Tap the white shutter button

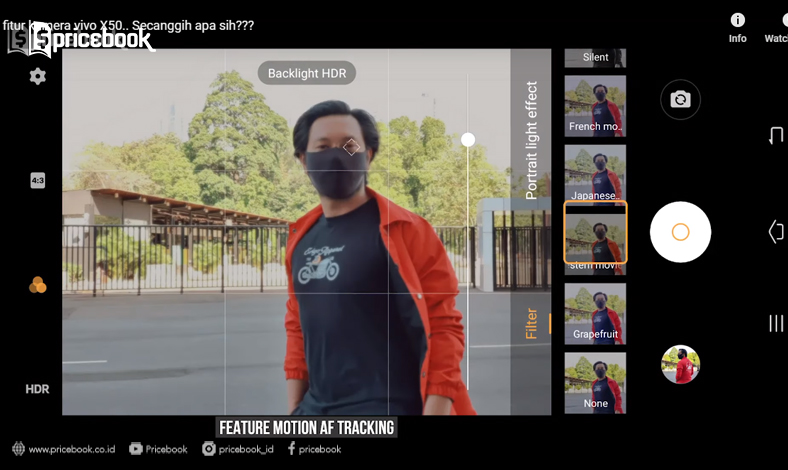click(x=680, y=232)
